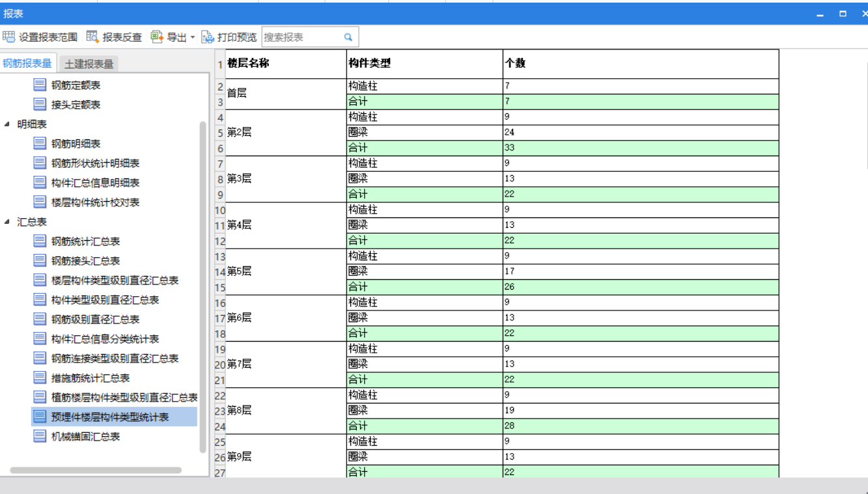Viewport: 868px width, 494px height.
Task: Click the icon beside 构件汇总信息分类统计表
Action: (x=40, y=339)
